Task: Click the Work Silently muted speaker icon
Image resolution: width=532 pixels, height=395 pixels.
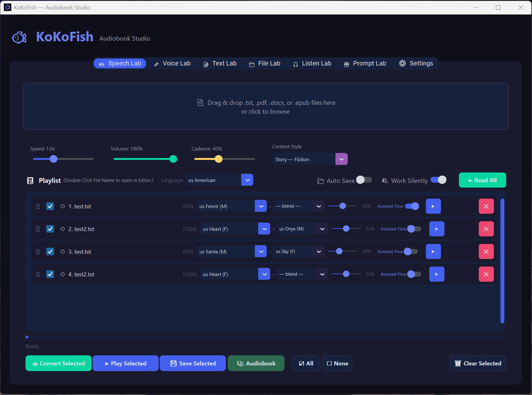Action: pos(385,181)
